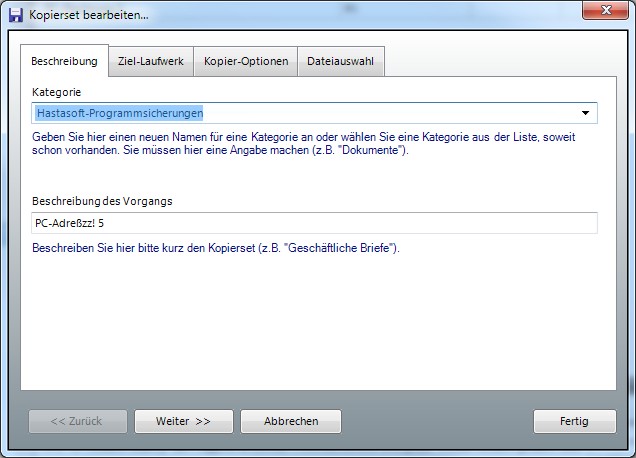Click the floppy disk icon in title bar
The image size is (636, 458).
coord(16,15)
